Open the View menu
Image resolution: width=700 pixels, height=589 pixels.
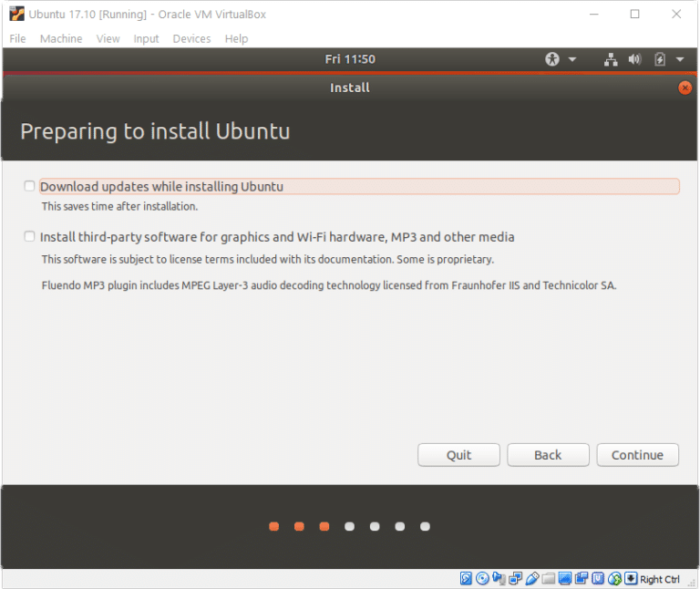pyautogui.click(x=108, y=39)
